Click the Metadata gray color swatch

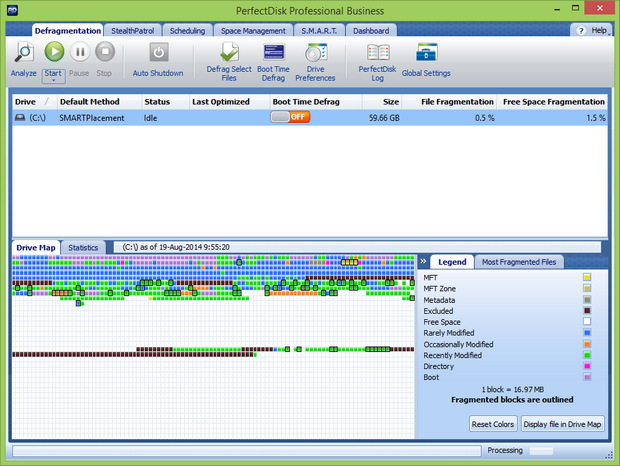point(587,300)
